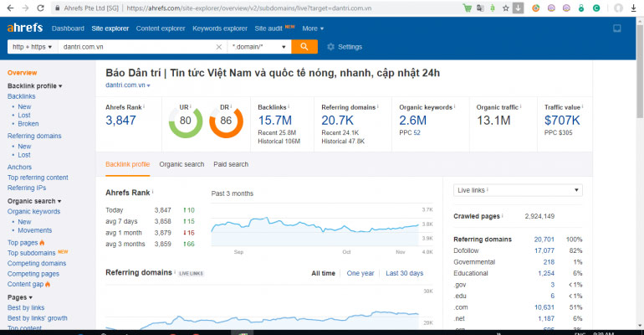Screen dimensions: 644x335
Task: Collapse the Pages sidebar section
Action: click(20, 297)
